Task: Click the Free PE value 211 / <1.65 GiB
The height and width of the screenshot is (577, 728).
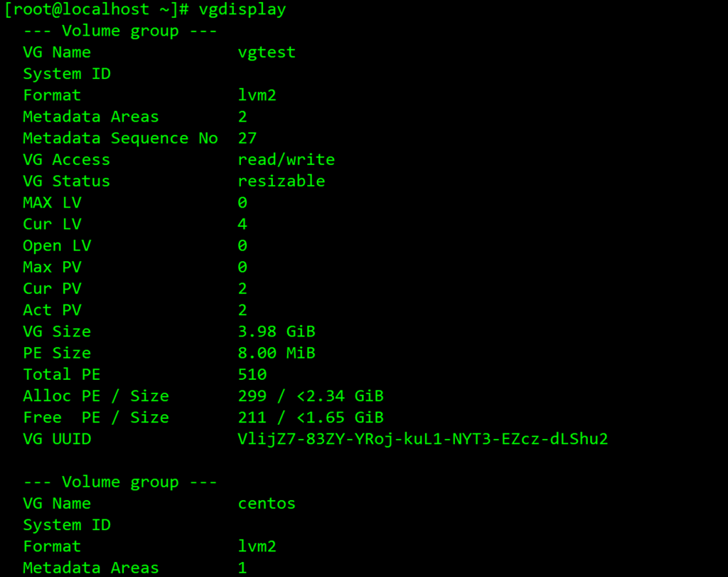Action: [x=311, y=418]
